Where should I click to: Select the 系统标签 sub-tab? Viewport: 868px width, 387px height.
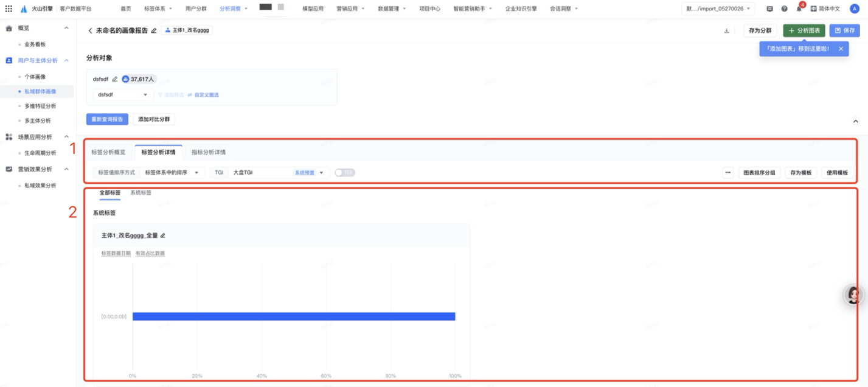click(x=141, y=193)
